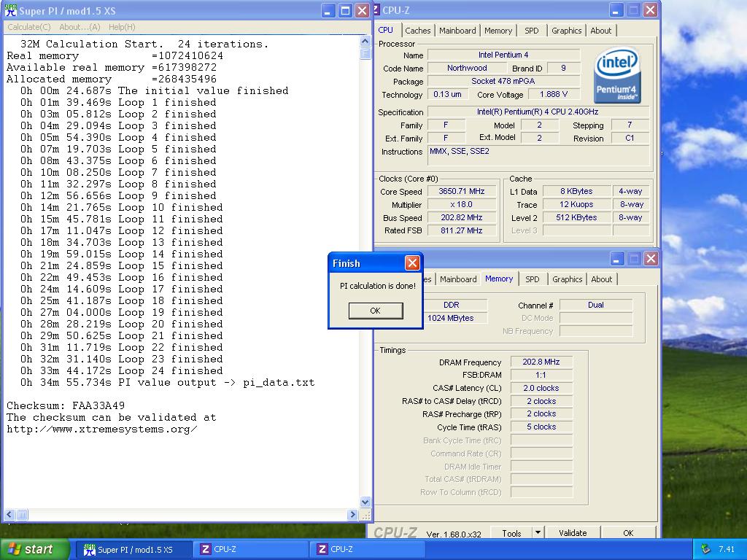Click the active Memory tab in lower CPU-Z
Viewport: 747px width, 560px height.
499,279
